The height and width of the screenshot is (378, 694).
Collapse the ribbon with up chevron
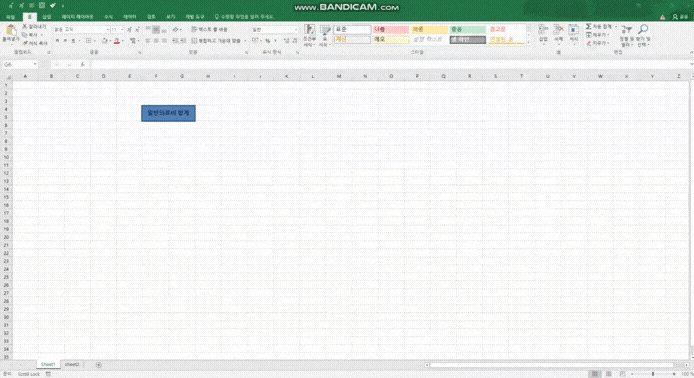tap(691, 53)
